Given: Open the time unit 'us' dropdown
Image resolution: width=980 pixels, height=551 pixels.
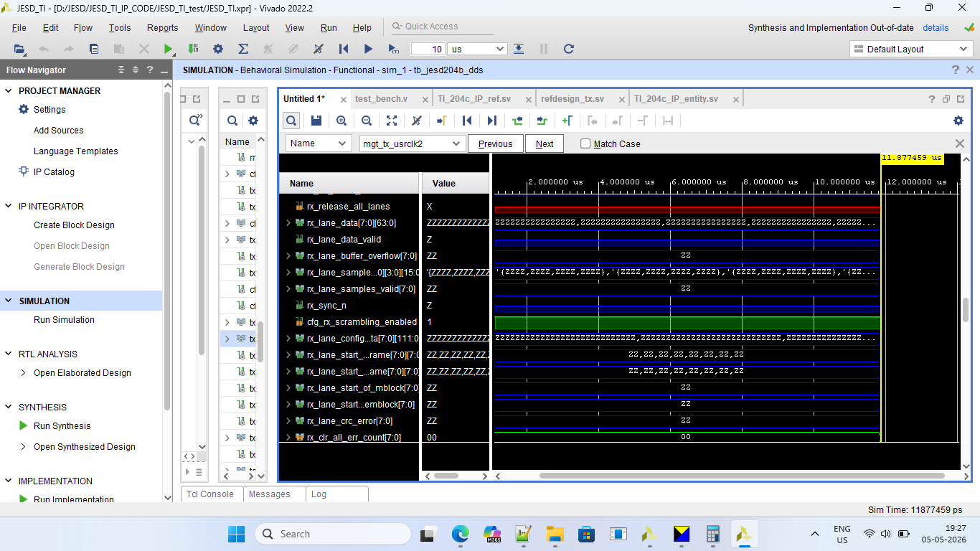Looking at the screenshot, I should [477, 49].
